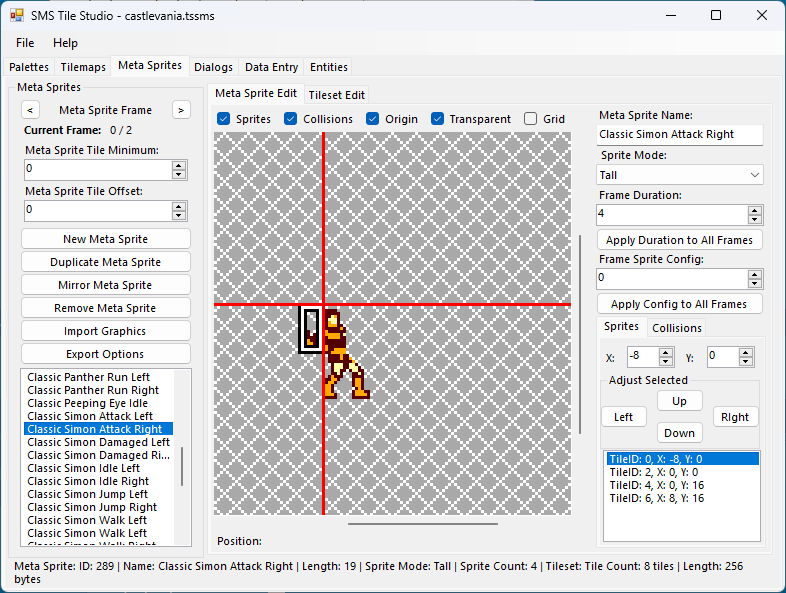Increase Frame Sprite Config value

pyautogui.click(x=754, y=275)
